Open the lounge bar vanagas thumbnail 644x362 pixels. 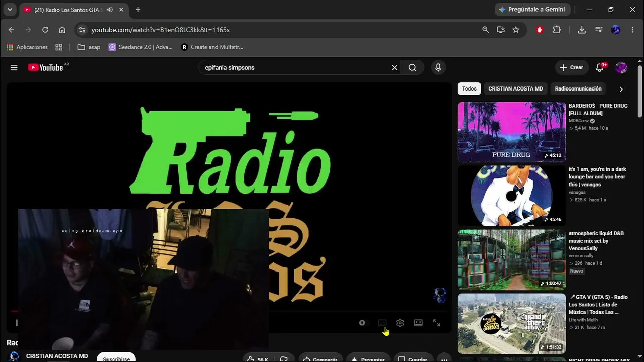[511, 196]
